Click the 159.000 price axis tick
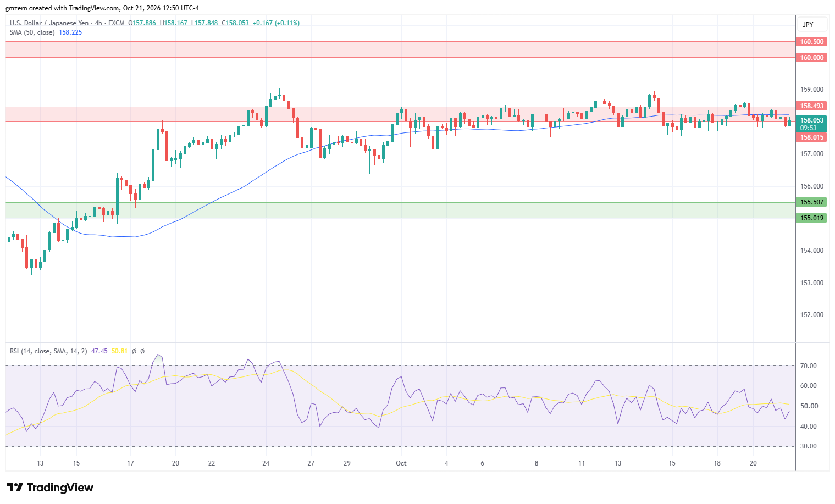The height and width of the screenshot is (504, 835). (811, 90)
